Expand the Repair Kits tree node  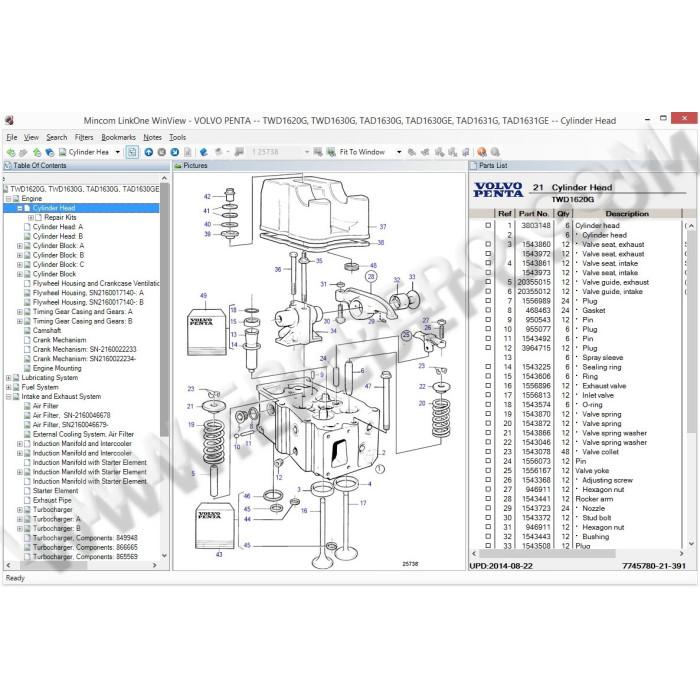pos(31,217)
